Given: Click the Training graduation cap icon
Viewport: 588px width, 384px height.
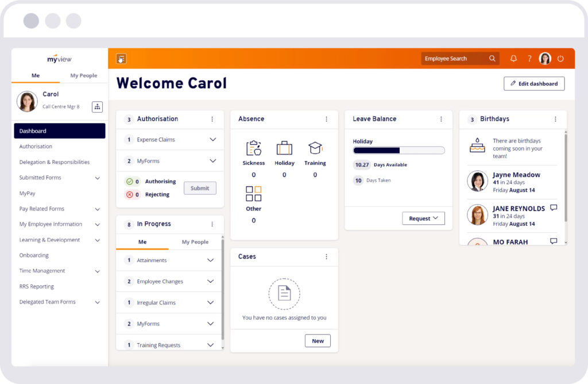Looking at the screenshot, I should pyautogui.click(x=315, y=148).
